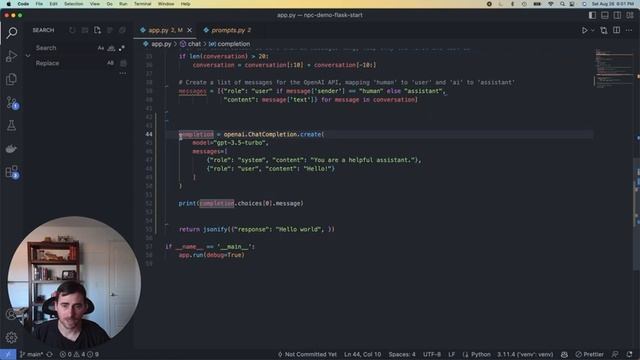Toggle search details ellipsis

click(x=123, y=73)
